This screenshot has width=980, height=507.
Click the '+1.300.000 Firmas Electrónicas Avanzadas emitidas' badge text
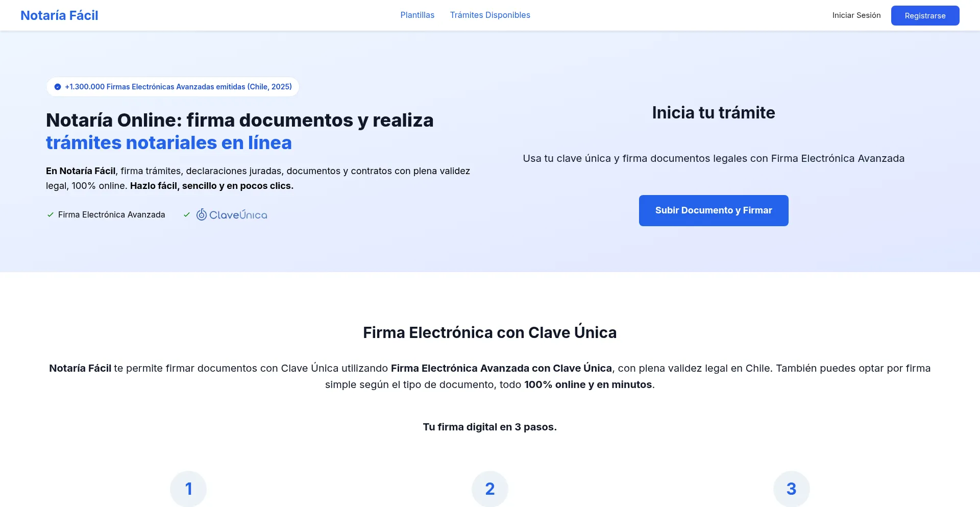pyautogui.click(x=178, y=87)
